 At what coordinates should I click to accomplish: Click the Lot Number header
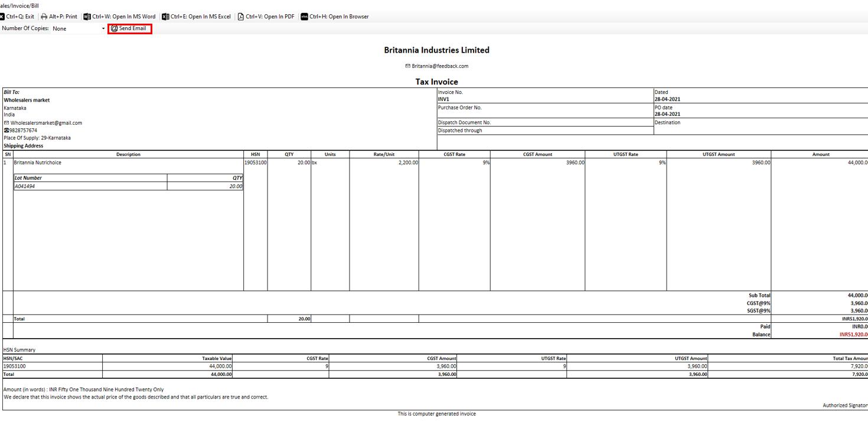point(28,177)
